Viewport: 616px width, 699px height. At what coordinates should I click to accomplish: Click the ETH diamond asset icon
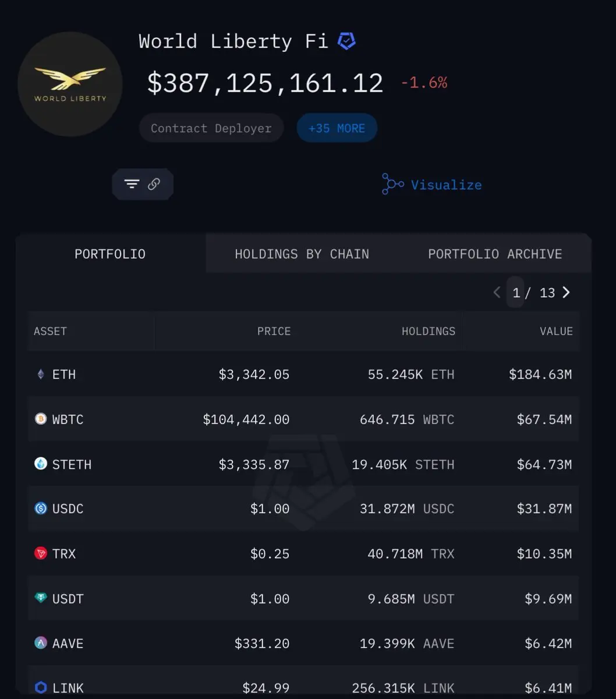(41, 375)
